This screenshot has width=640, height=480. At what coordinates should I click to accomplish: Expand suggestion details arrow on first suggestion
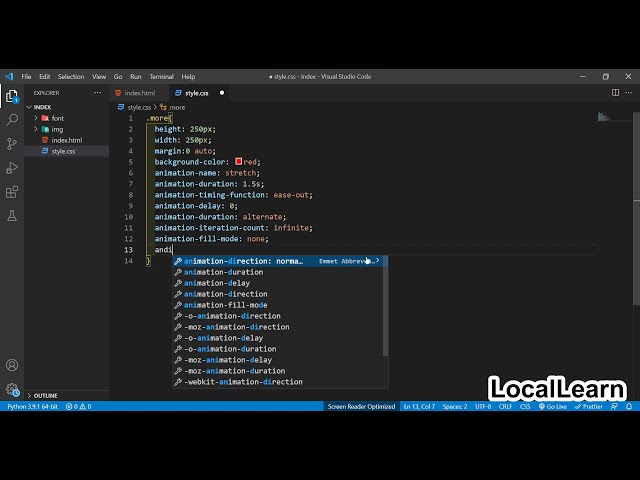coord(377,260)
